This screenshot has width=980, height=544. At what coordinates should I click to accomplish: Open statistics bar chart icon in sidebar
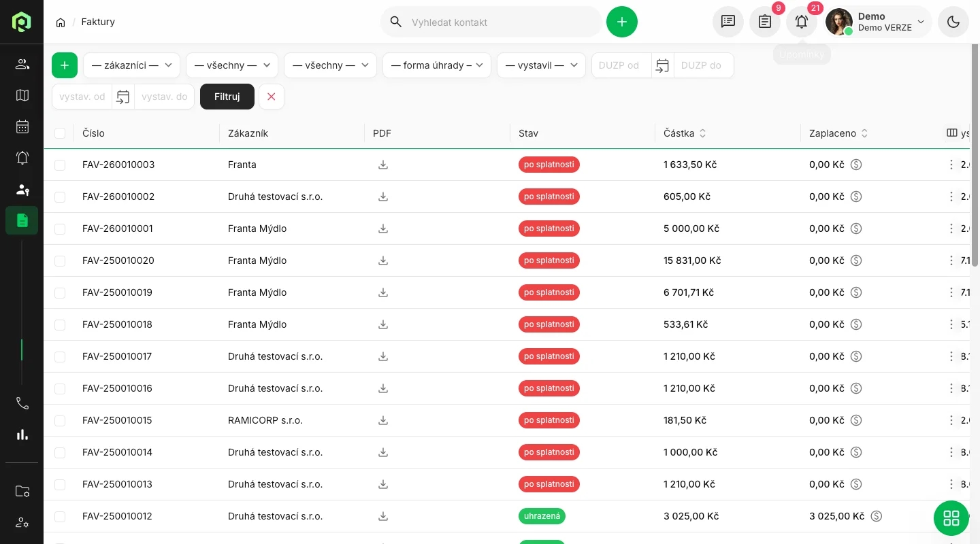coord(22,435)
